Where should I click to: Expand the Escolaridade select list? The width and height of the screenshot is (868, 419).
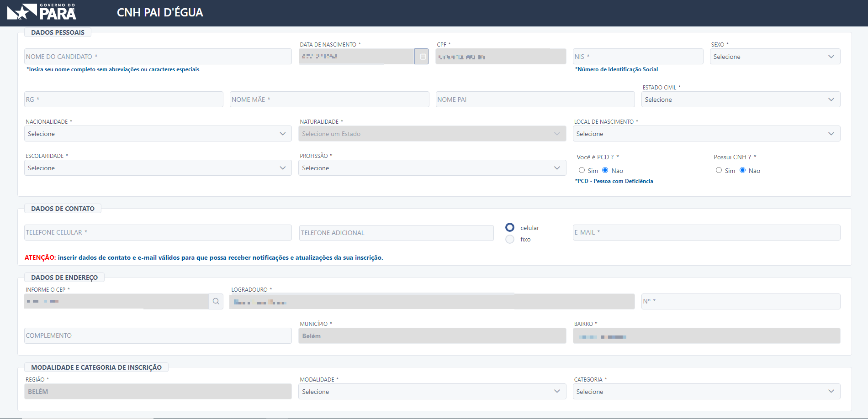158,168
